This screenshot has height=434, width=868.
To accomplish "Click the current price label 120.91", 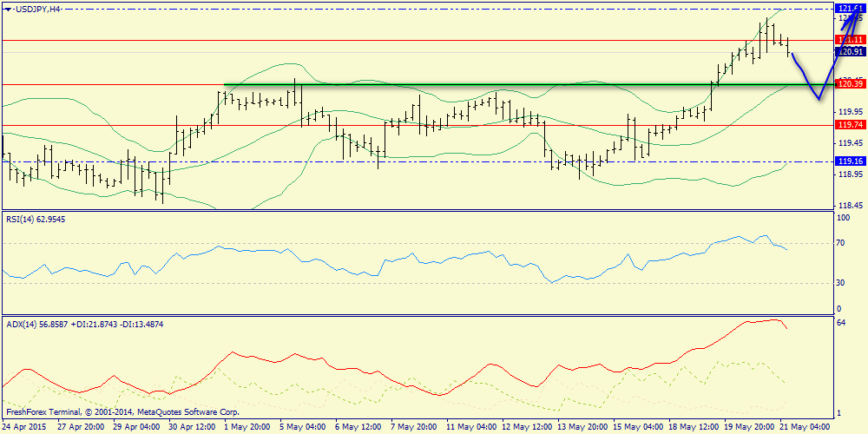I will tap(852, 51).
